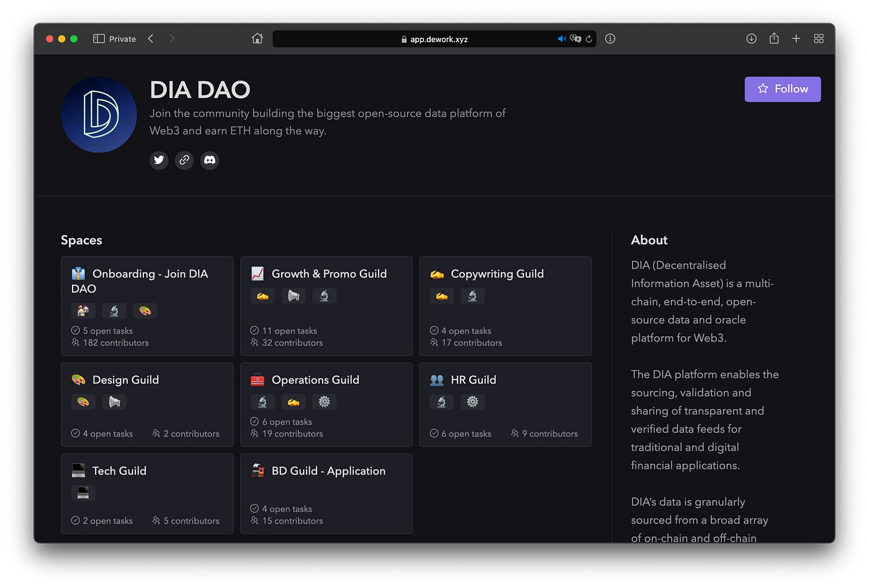Click the gear tag in Operations Guild card

(324, 402)
